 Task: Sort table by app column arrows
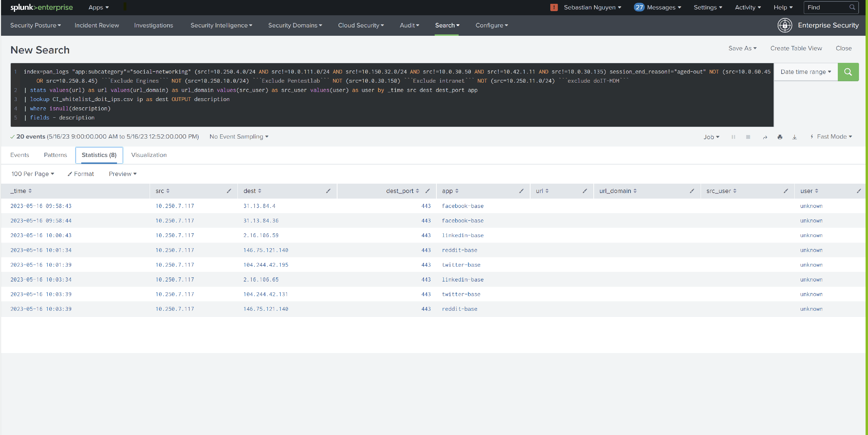click(457, 191)
